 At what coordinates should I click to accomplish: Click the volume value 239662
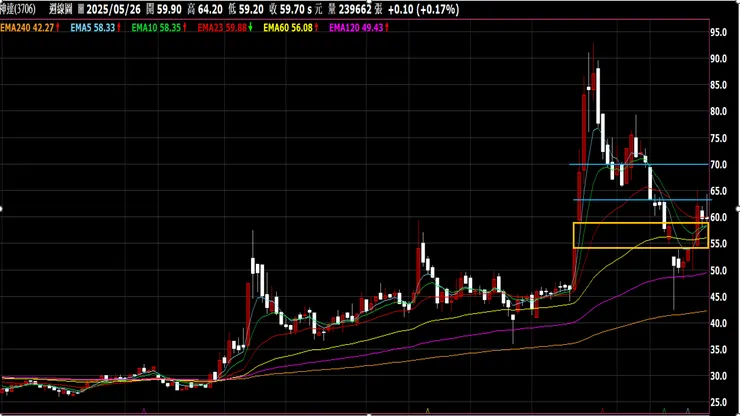[x=355, y=9]
